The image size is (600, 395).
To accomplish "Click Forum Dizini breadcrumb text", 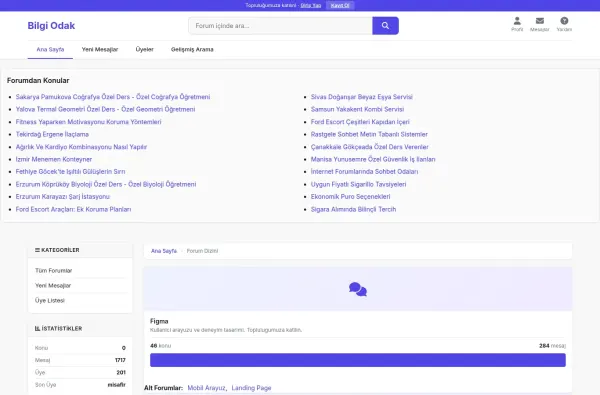I will (x=202, y=251).
